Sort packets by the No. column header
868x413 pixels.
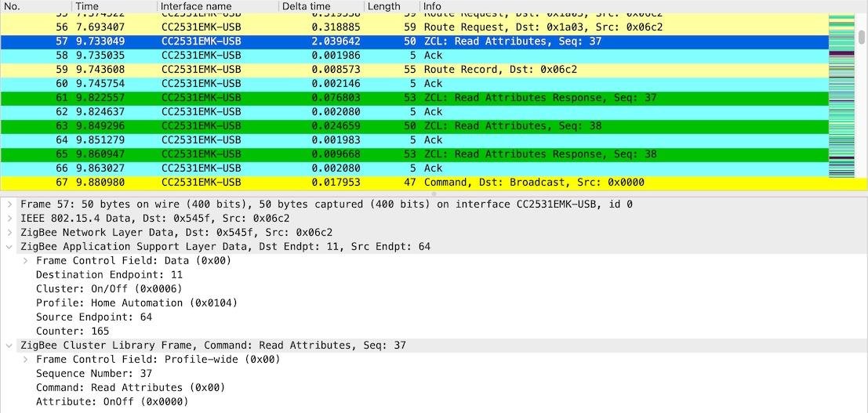[36, 6]
